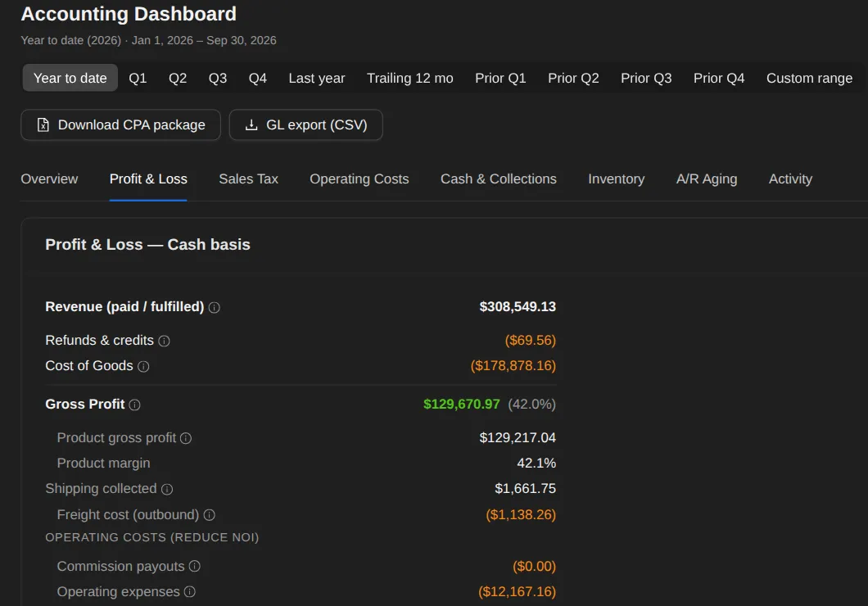Switch the period to Q2

coord(178,78)
